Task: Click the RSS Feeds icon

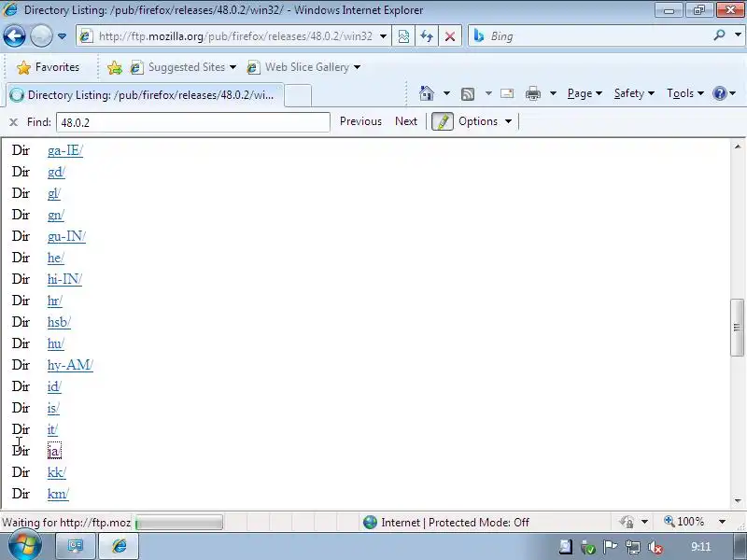Action: 468,94
